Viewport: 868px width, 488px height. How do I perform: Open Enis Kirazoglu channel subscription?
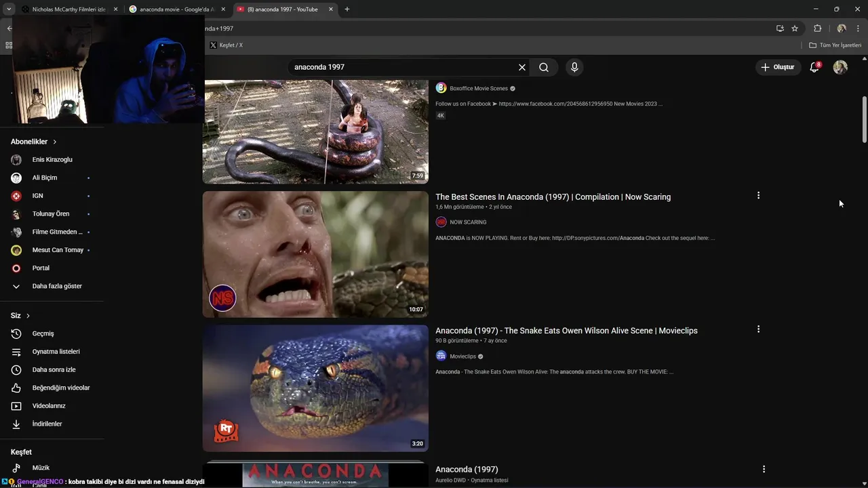coord(52,159)
